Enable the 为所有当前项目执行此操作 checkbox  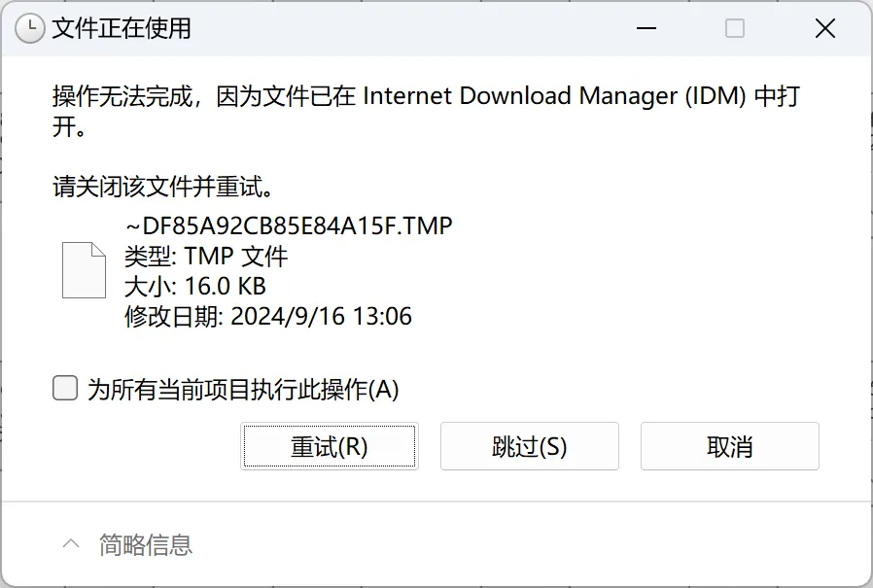(x=65, y=388)
